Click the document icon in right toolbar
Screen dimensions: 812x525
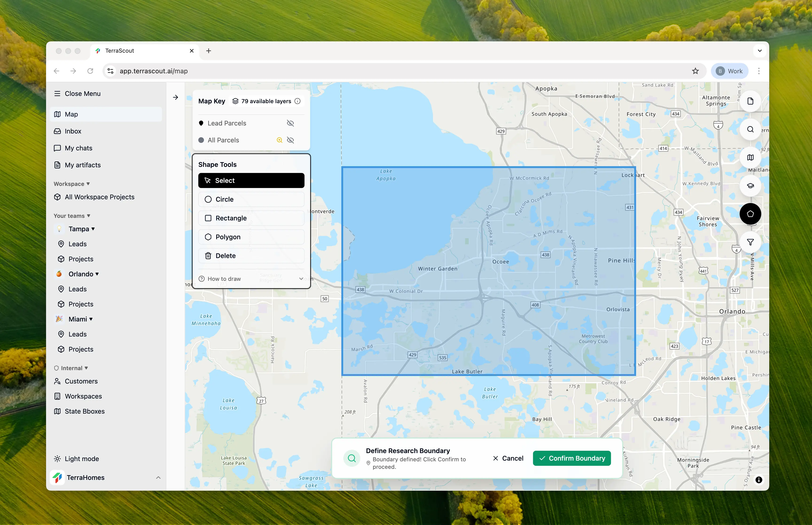[x=750, y=101]
